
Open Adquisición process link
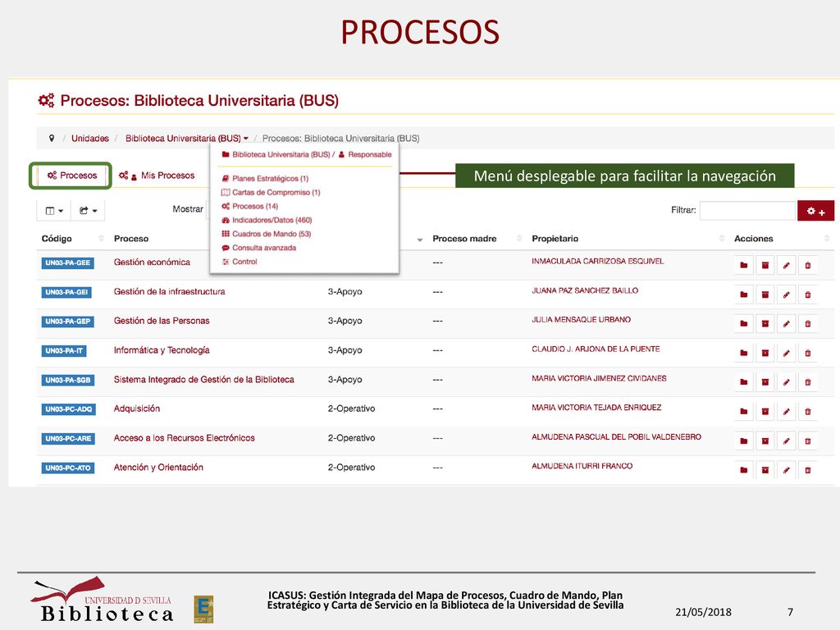(137, 409)
